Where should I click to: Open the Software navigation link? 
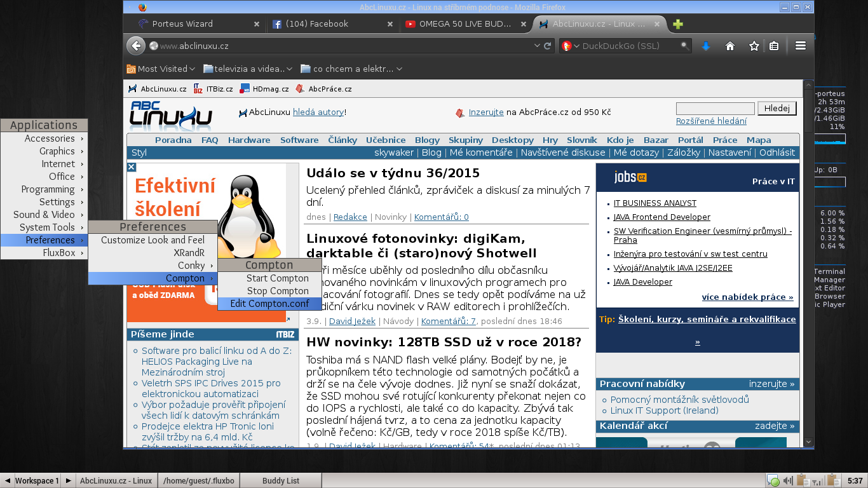[x=299, y=140]
